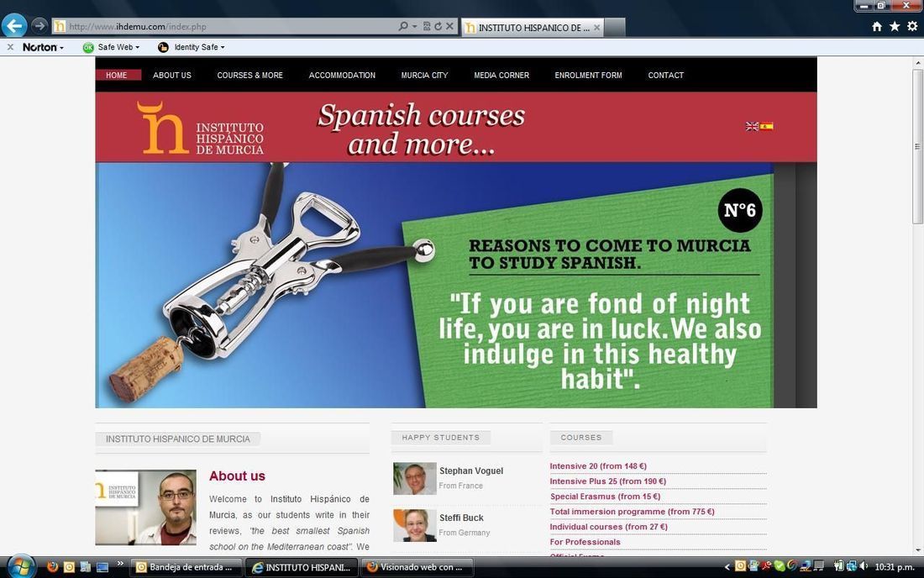Viewport: 924px width, 578px height.
Task: Click the corkscrew reasons banner image
Action: pos(434,285)
